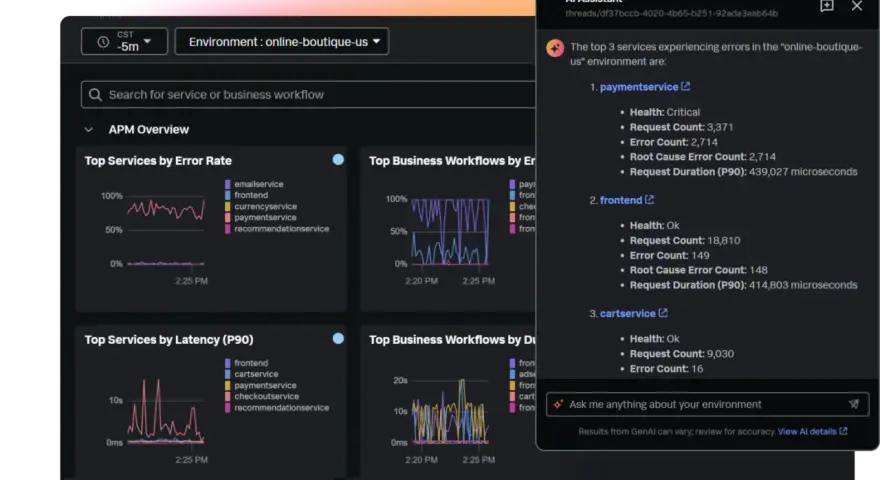Click the clock icon in time picker

(103, 42)
